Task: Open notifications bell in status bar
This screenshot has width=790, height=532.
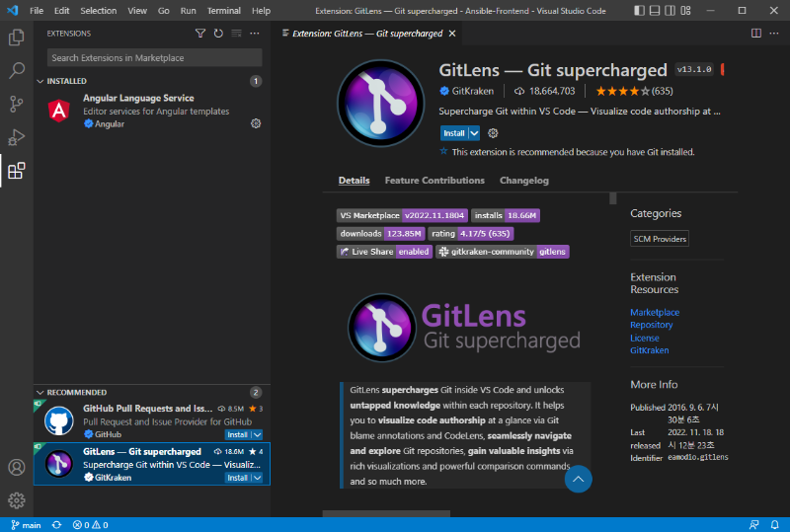Action: tap(774, 525)
